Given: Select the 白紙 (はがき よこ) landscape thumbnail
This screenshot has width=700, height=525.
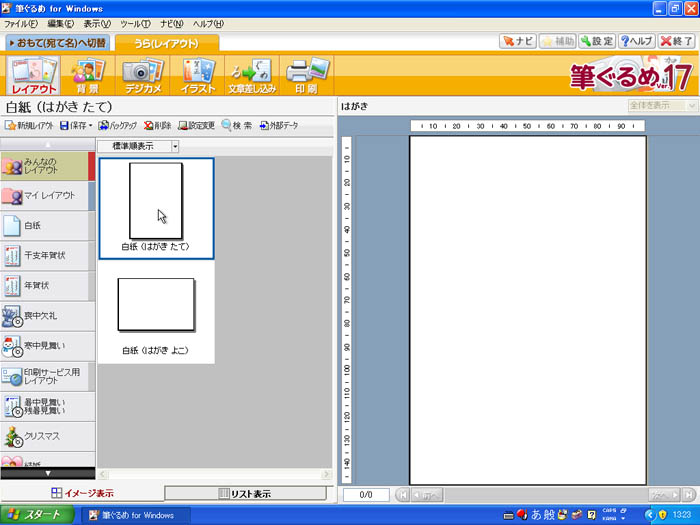Looking at the screenshot, I should [155, 312].
